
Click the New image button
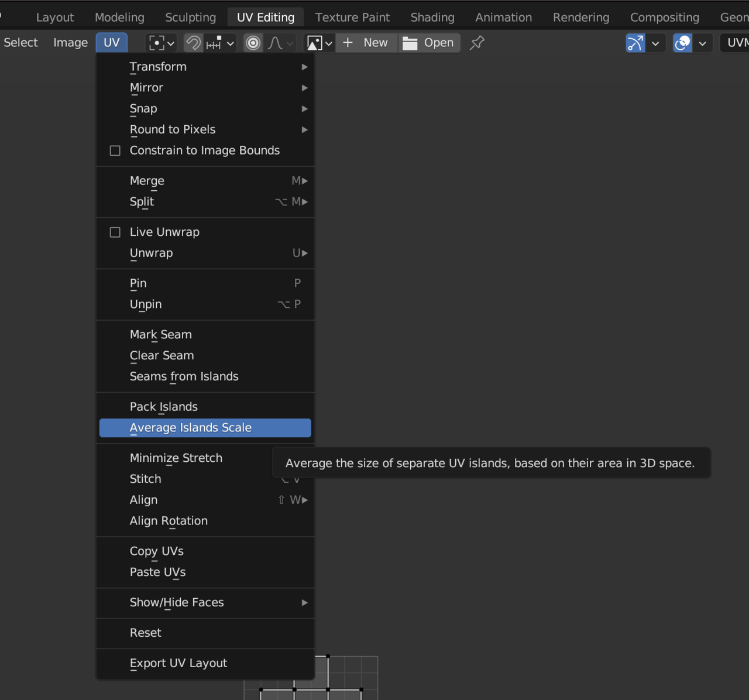click(367, 43)
